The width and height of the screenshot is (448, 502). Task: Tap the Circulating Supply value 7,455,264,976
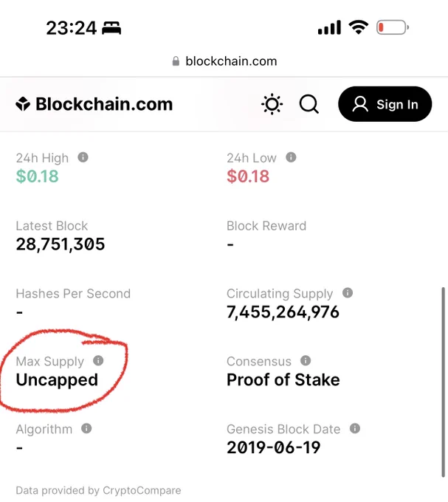[283, 312]
